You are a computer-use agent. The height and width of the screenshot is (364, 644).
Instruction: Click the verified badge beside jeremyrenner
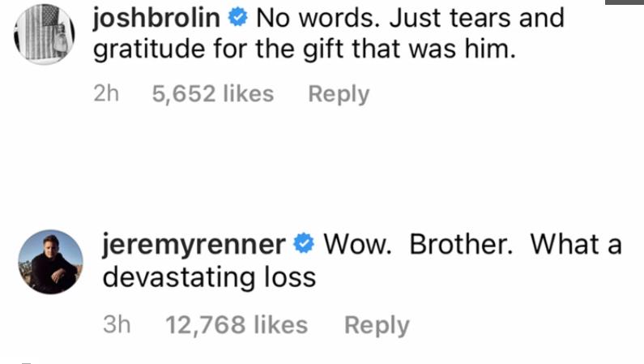(x=304, y=244)
